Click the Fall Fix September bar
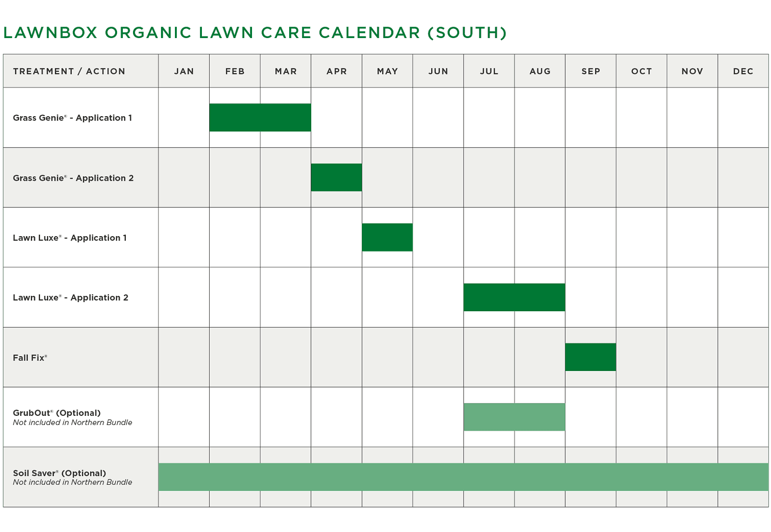The image size is (771, 532). tap(590, 357)
